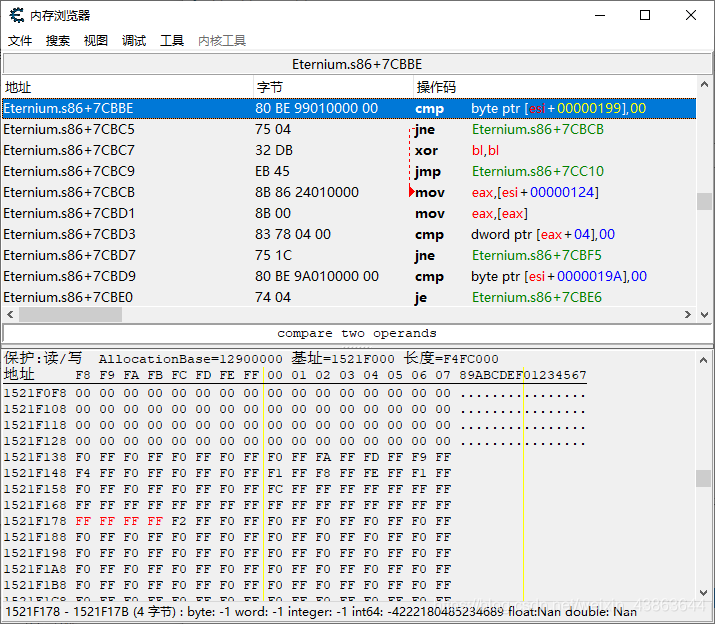
Task: Select row Eternium.s86+7CBD7 jne
Action: (349, 255)
